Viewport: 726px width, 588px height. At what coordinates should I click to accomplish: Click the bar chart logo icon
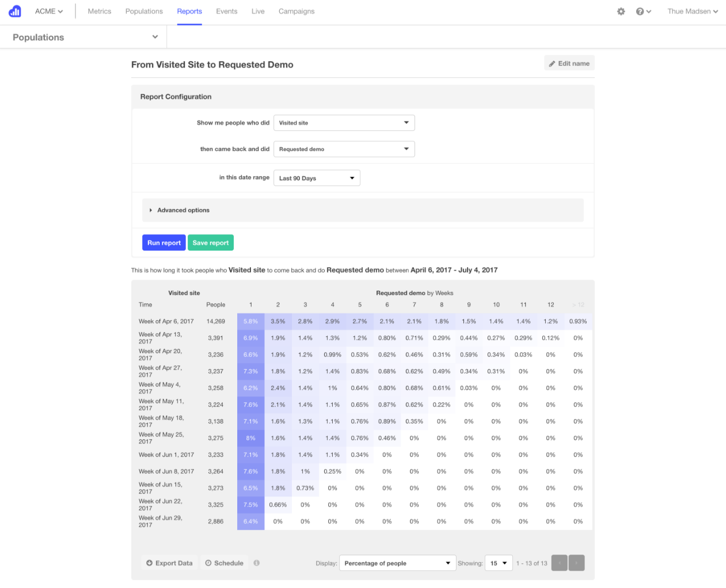click(x=14, y=10)
